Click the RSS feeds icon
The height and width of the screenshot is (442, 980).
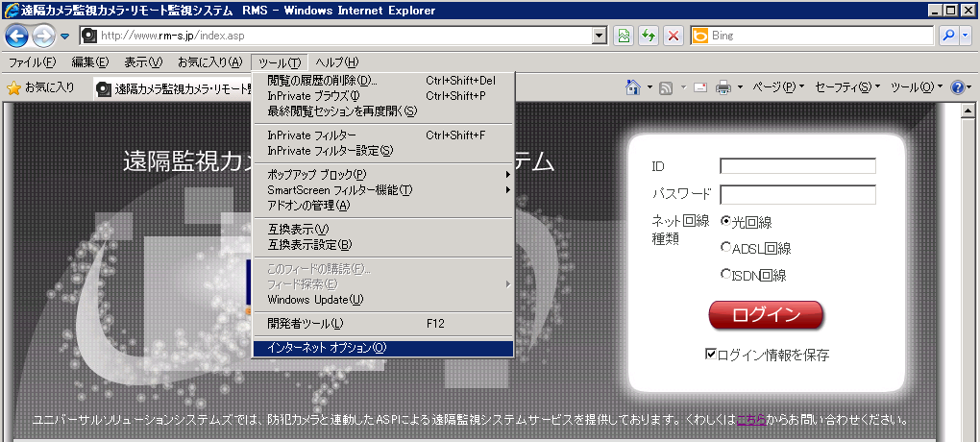pyautogui.click(x=666, y=88)
